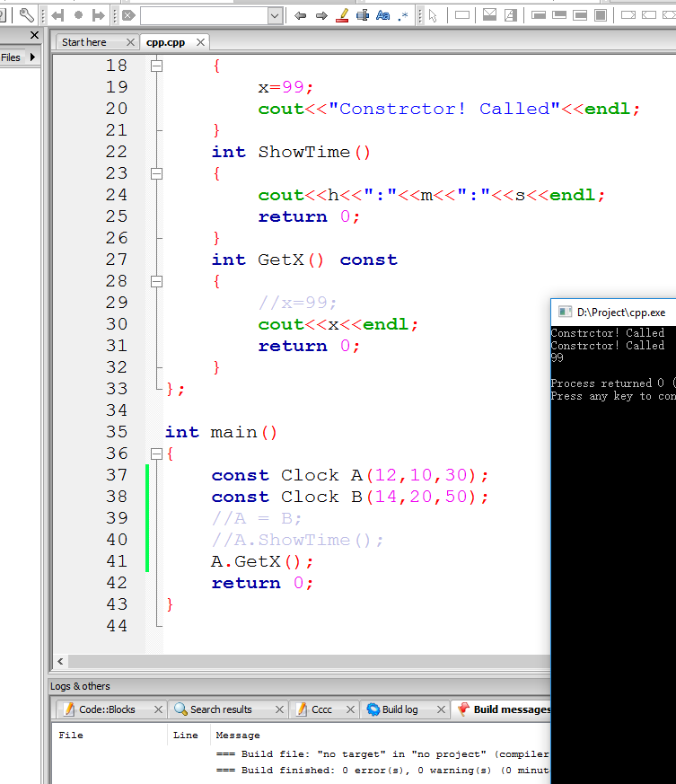This screenshot has height=784, width=676.
Task: Click the cursor select tool icon
Action: [433, 15]
